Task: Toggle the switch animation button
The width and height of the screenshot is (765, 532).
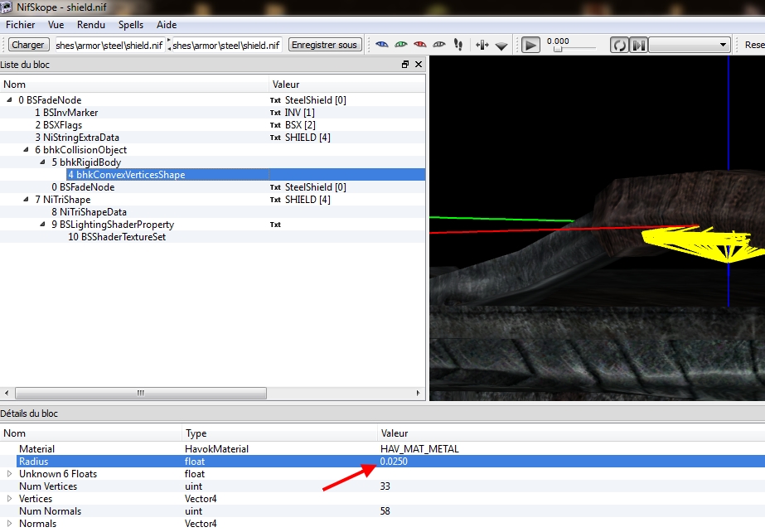Action: click(x=638, y=46)
